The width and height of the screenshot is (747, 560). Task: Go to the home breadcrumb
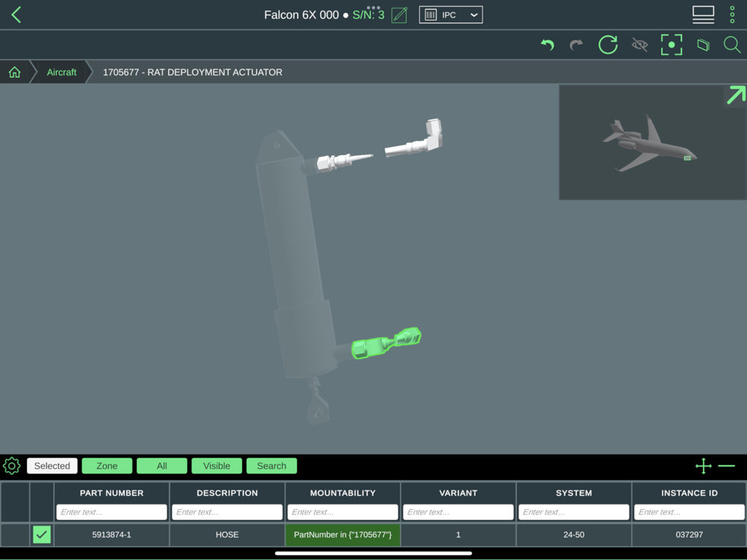pyautogui.click(x=15, y=72)
